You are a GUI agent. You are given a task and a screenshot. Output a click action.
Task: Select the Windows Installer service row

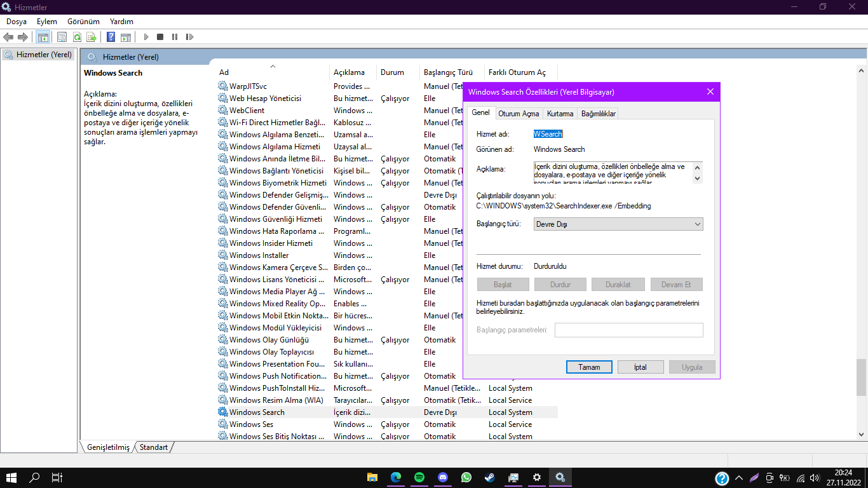tap(339, 255)
